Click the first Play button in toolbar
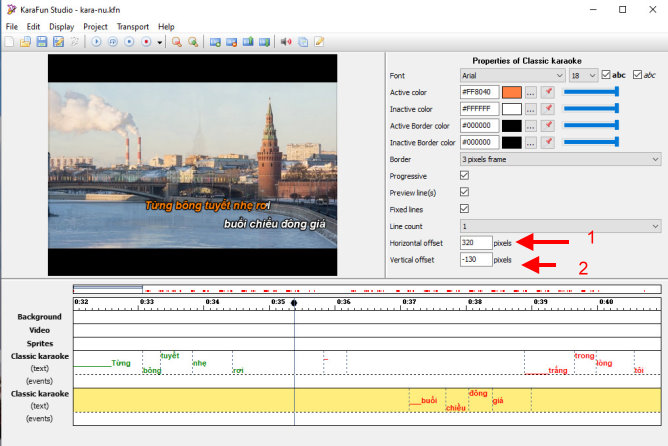 click(97, 42)
